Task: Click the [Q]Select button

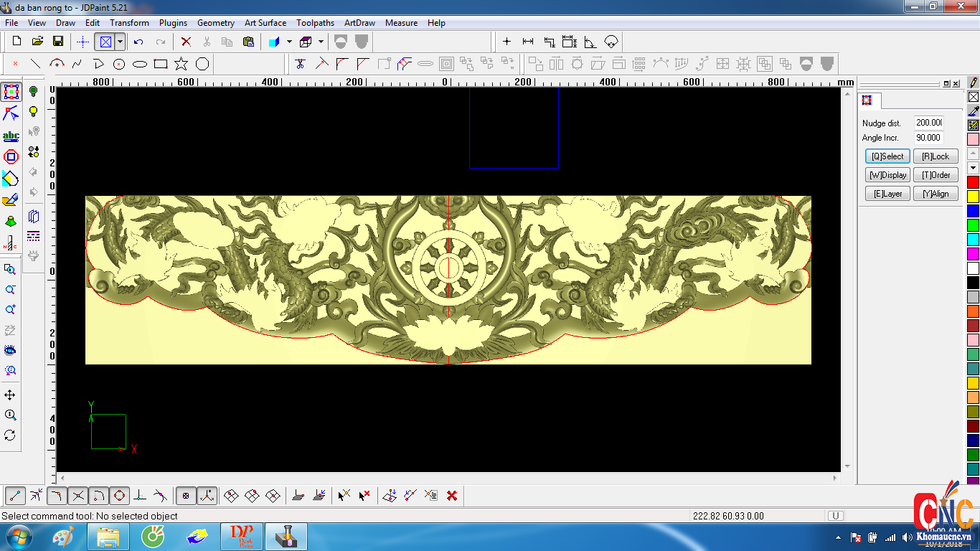Action: pyautogui.click(x=887, y=156)
